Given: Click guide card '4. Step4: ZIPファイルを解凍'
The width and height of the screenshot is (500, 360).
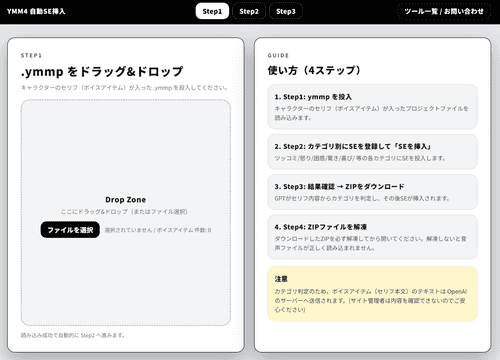Looking at the screenshot, I should (372, 237).
